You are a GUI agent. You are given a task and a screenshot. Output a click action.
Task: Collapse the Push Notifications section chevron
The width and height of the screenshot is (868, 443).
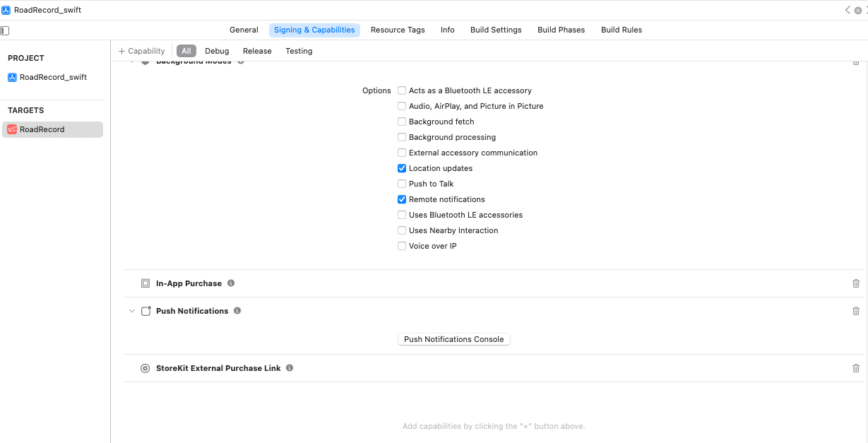[x=131, y=311]
